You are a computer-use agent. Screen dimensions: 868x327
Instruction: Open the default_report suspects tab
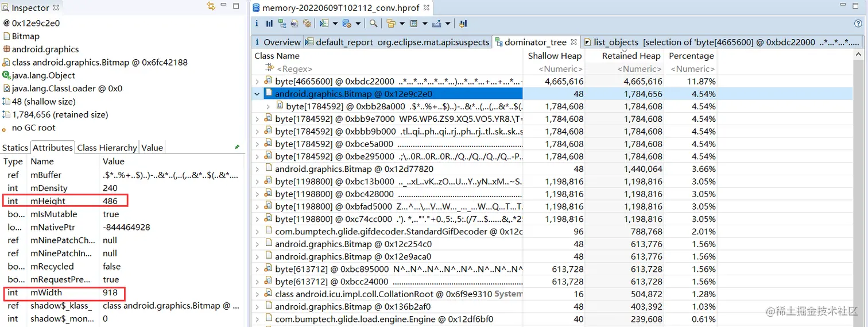point(397,42)
